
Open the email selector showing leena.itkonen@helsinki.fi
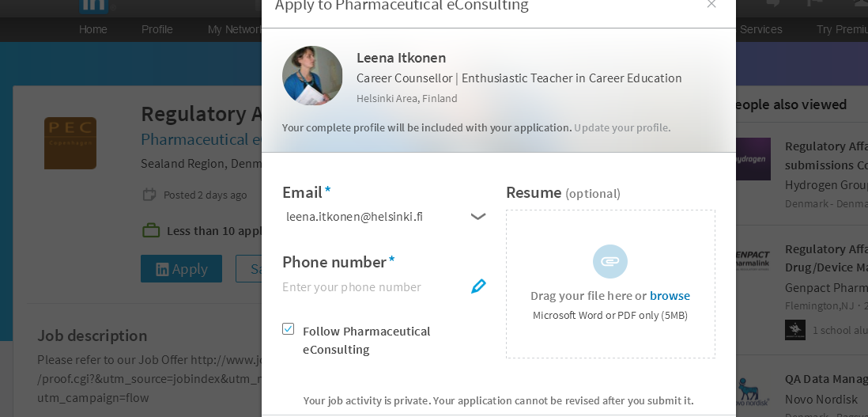pos(385,217)
